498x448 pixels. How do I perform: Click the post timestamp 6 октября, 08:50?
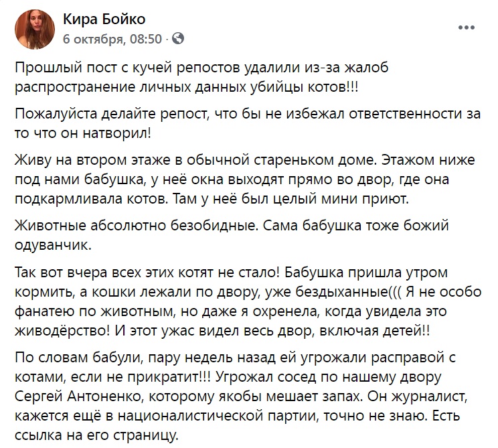112,39
